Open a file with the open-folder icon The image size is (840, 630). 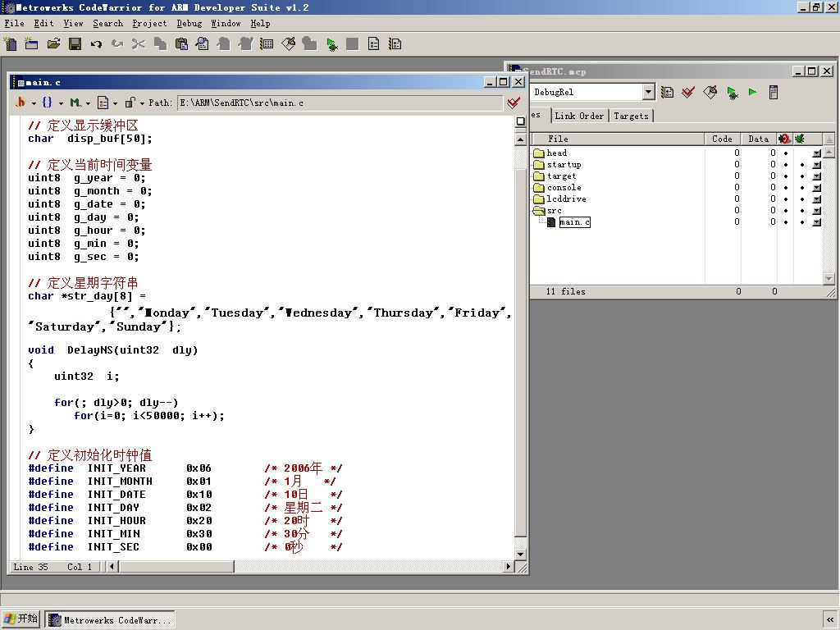pos(53,44)
